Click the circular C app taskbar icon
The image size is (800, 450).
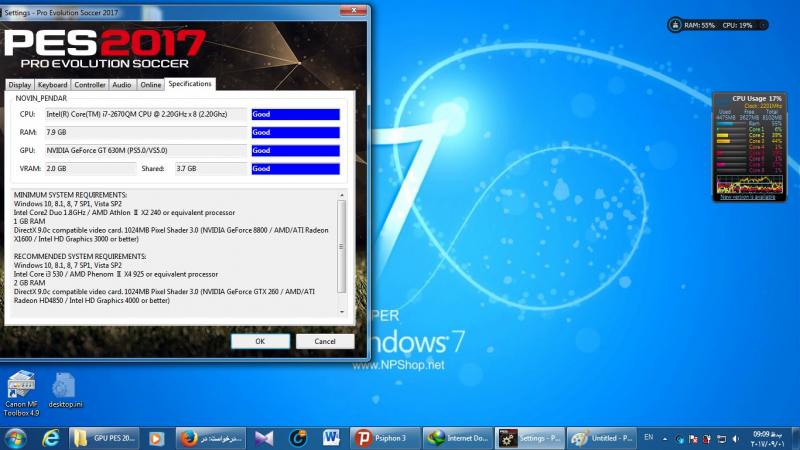point(298,438)
